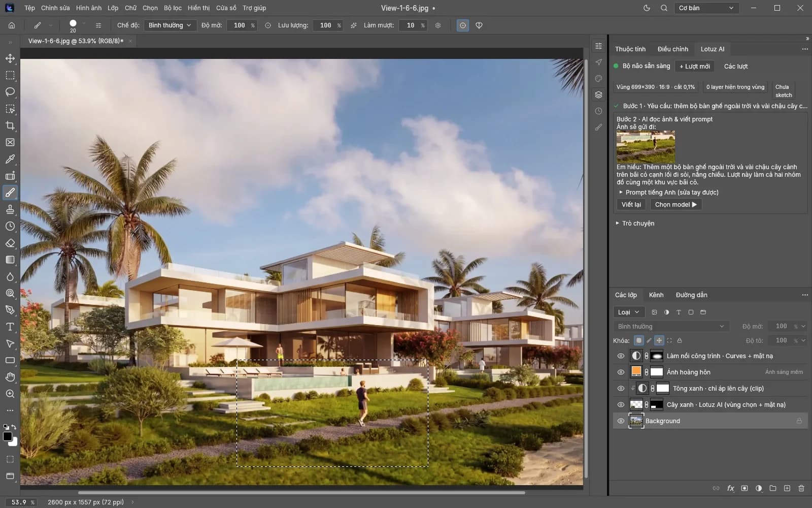Select the Gradient tool
812x508 pixels.
click(x=10, y=260)
